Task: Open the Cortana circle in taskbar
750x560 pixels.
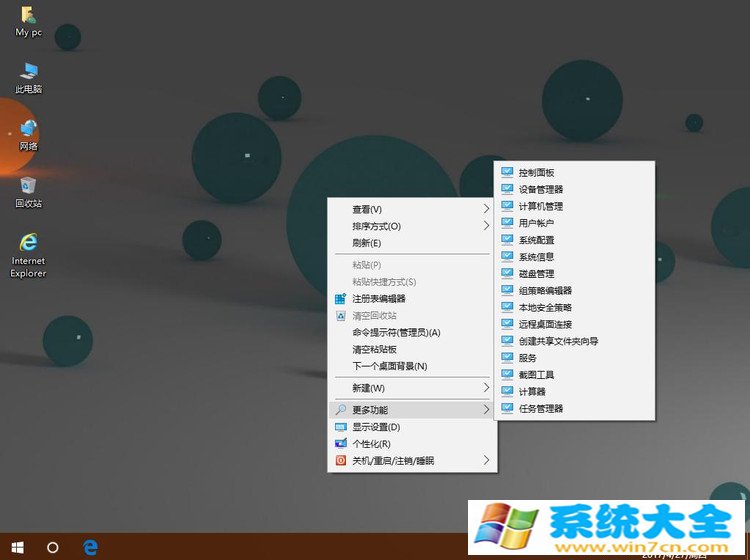Action: (53, 547)
